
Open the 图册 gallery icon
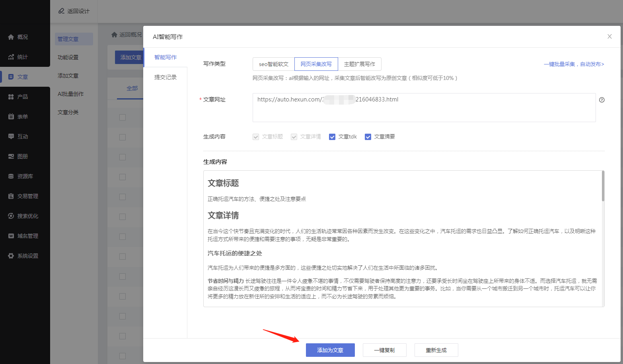11,156
